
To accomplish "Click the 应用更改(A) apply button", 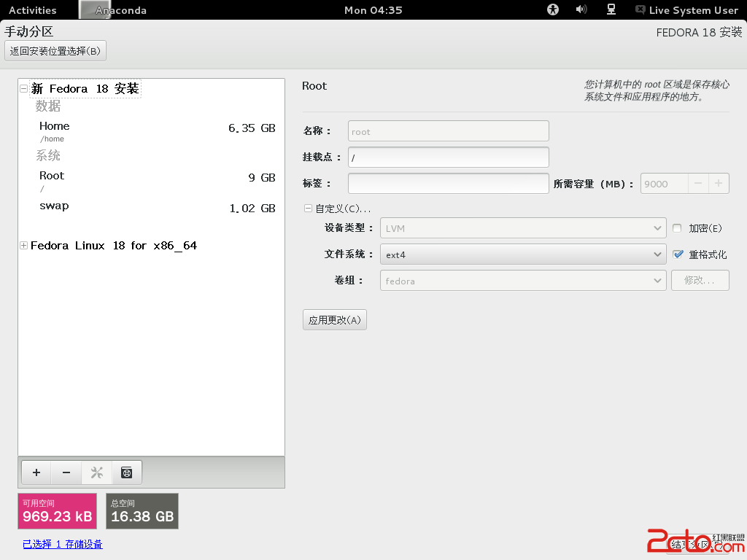I will (x=334, y=320).
